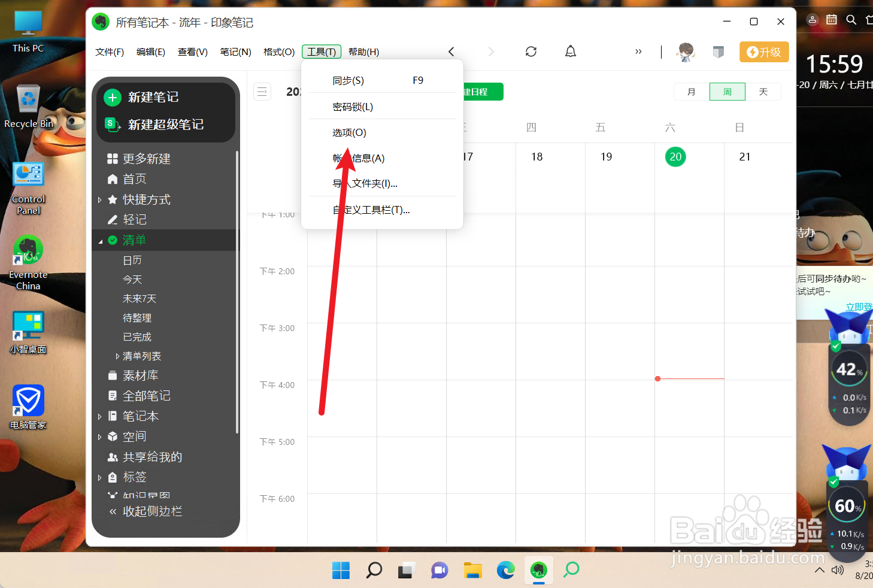Choose 密码锁(L) from the Tools menu
The image size is (873, 588).
382,107
